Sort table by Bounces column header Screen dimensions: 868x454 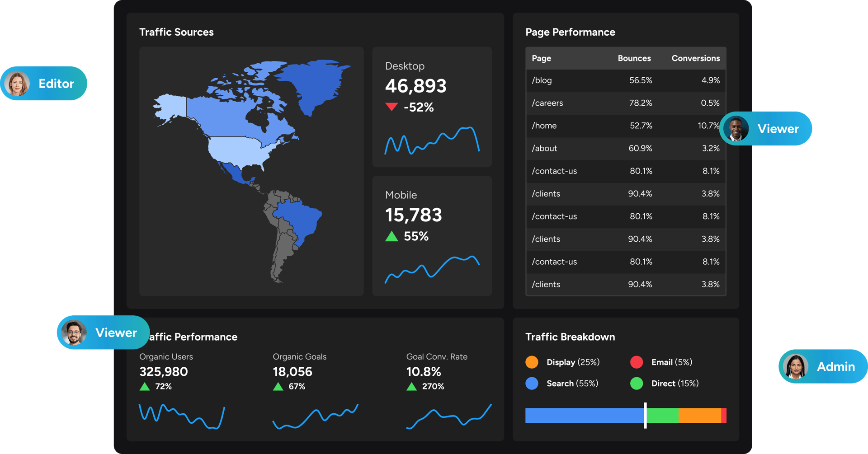(x=634, y=58)
